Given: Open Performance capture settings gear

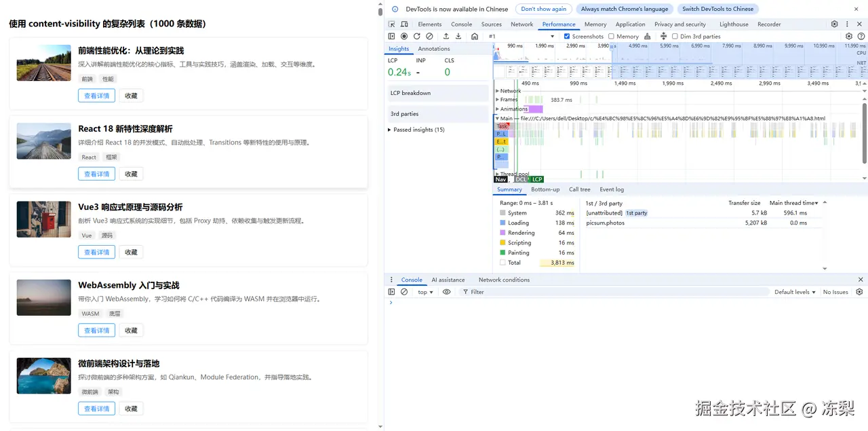Looking at the screenshot, I should pos(849,36).
